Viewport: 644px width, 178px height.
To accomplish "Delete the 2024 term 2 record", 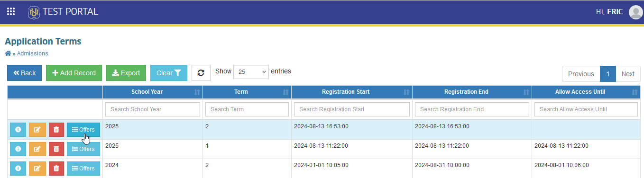I will [56, 168].
